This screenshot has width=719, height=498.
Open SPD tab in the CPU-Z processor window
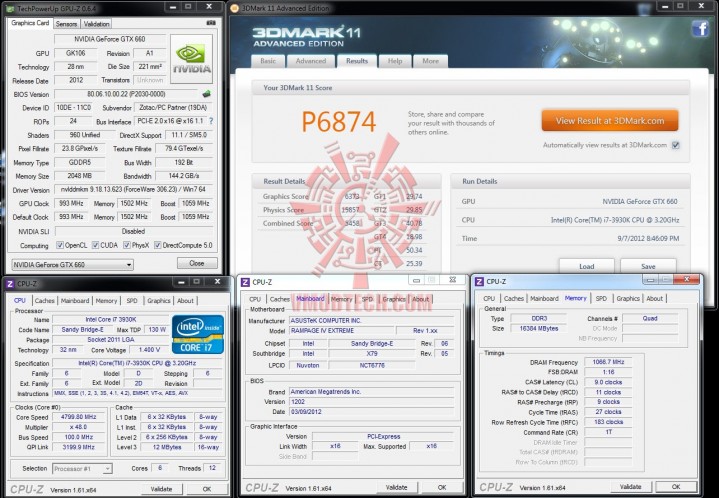pyautogui.click(x=132, y=301)
